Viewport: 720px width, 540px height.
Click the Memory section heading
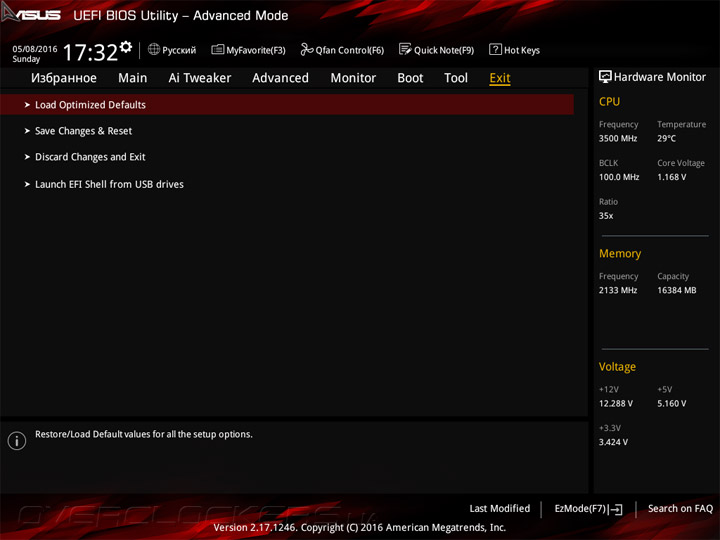(x=620, y=253)
